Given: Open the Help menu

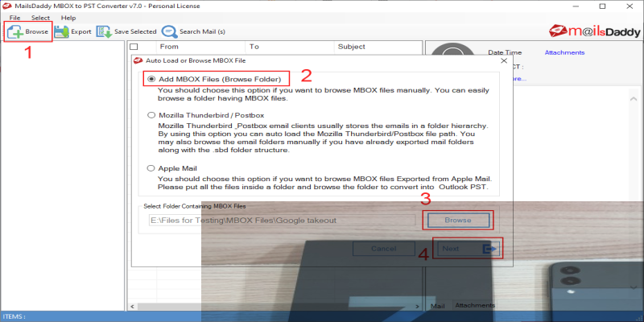Looking at the screenshot, I should tap(68, 18).
